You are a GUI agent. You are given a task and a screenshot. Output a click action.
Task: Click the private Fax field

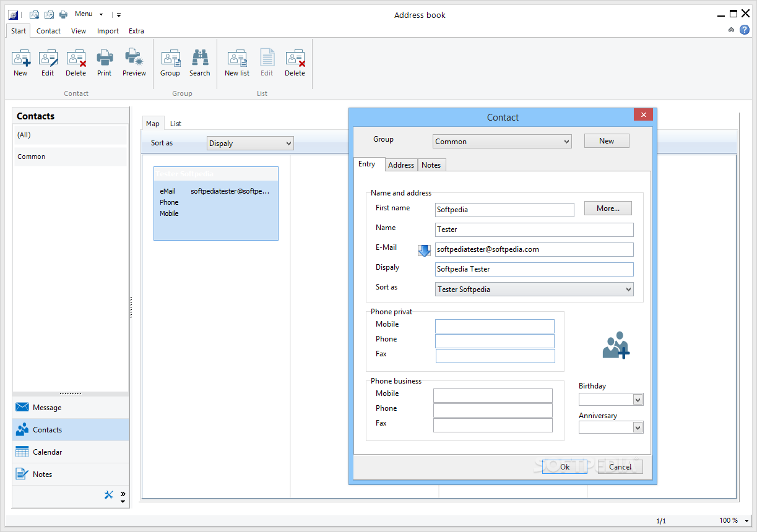[x=495, y=356]
